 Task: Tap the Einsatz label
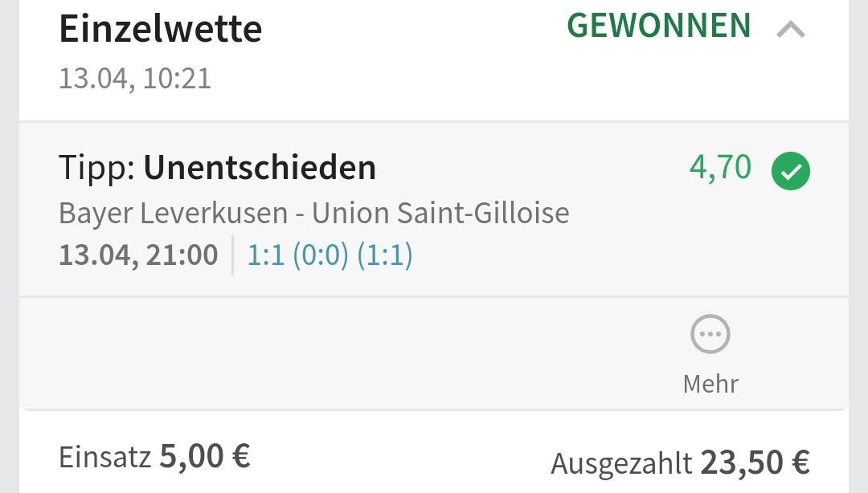pos(104,457)
